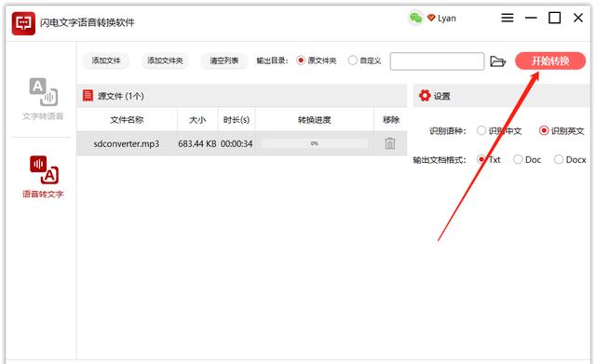Switch to 文字转语音 mode

(43, 99)
